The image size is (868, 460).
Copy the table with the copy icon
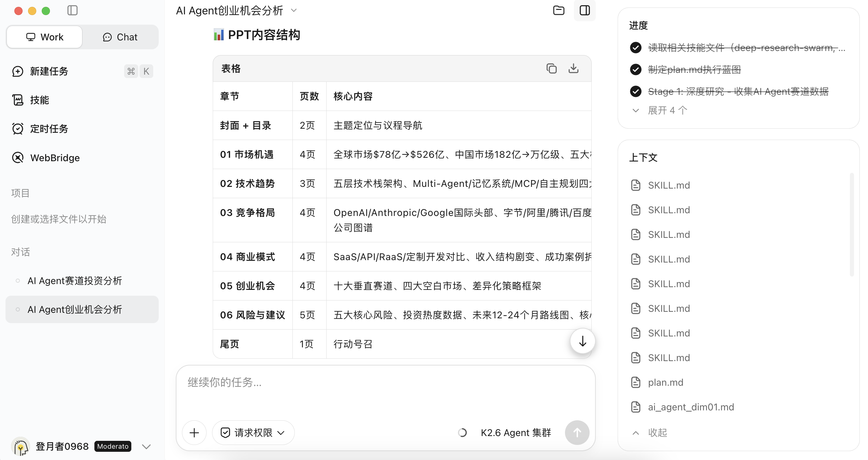552,68
